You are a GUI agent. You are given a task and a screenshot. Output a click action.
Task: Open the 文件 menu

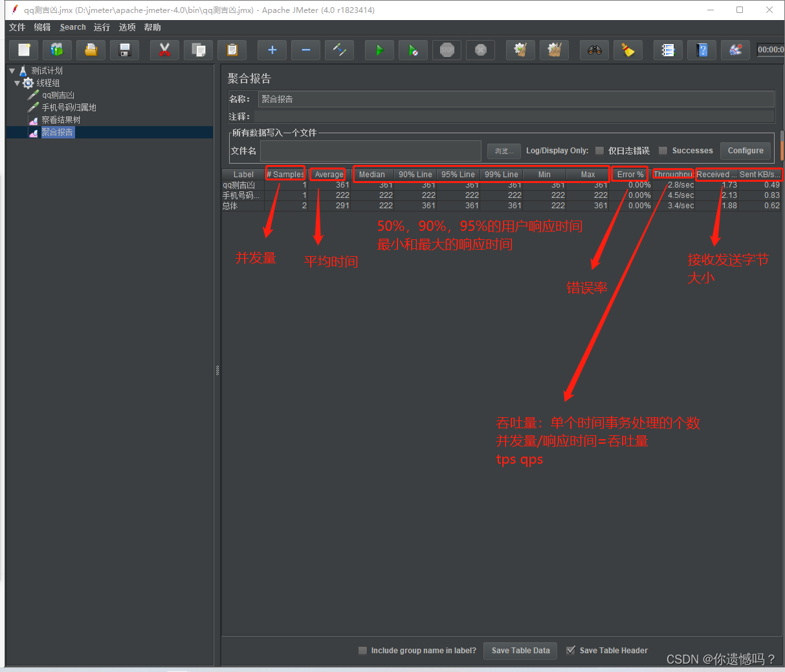[x=17, y=27]
